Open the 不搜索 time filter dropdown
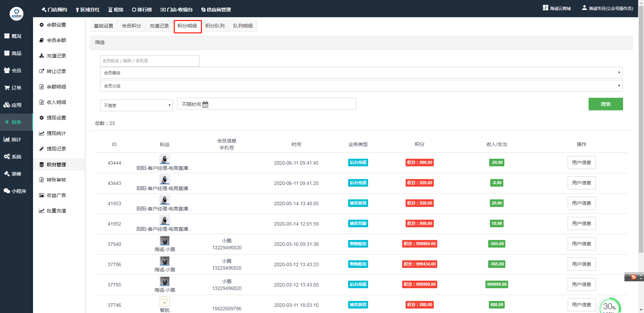Screen dimensions: 644x313 click(137, 105)
